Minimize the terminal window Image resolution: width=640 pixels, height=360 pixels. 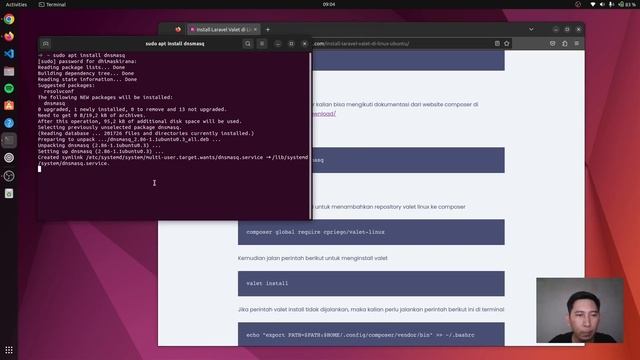(278, 44)
